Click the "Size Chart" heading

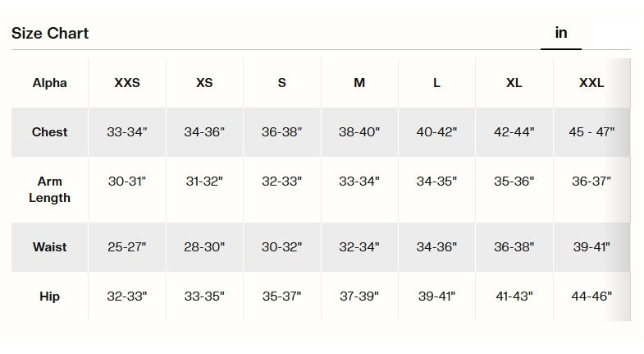click(50, 34)
